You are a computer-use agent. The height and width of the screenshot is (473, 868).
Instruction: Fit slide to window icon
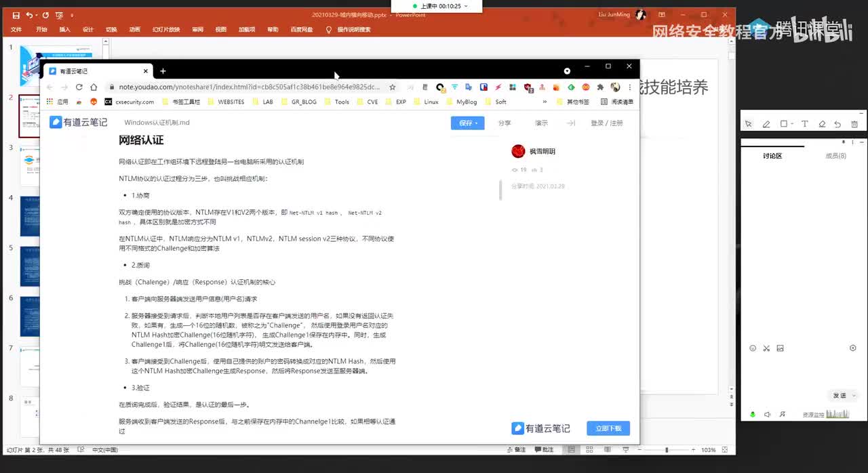pyautogui.click(x=724, y=450)
